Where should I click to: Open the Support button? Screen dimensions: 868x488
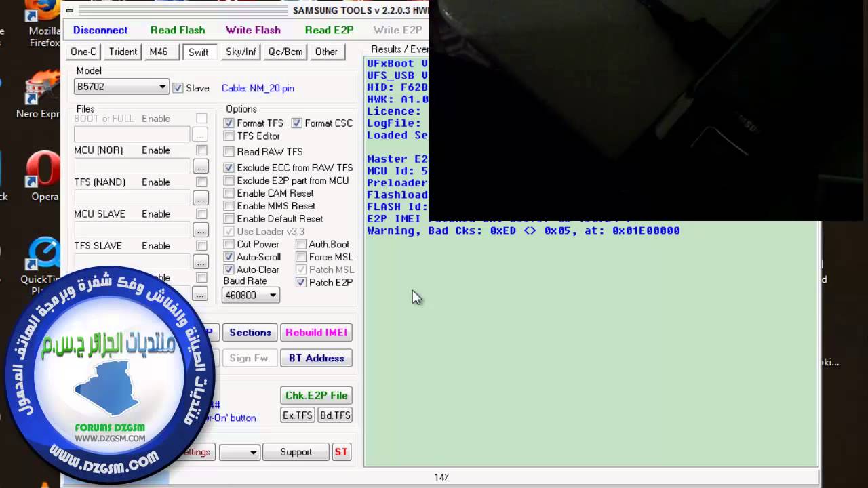(x=296, y=452)
